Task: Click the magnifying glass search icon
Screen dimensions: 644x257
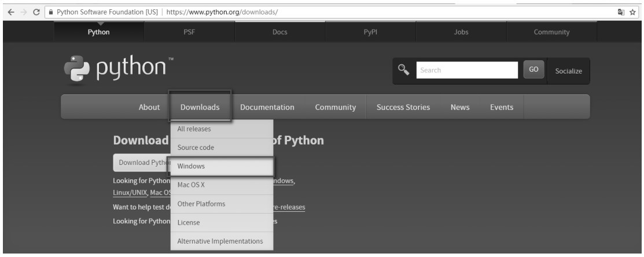Action: click(404, 70)
